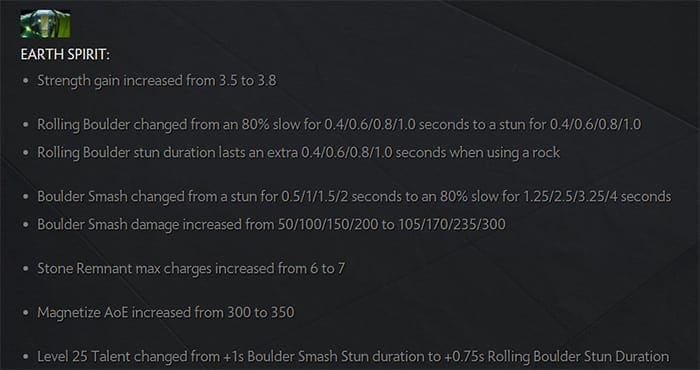Select the EARTH SPIRIT heading text

65,55
